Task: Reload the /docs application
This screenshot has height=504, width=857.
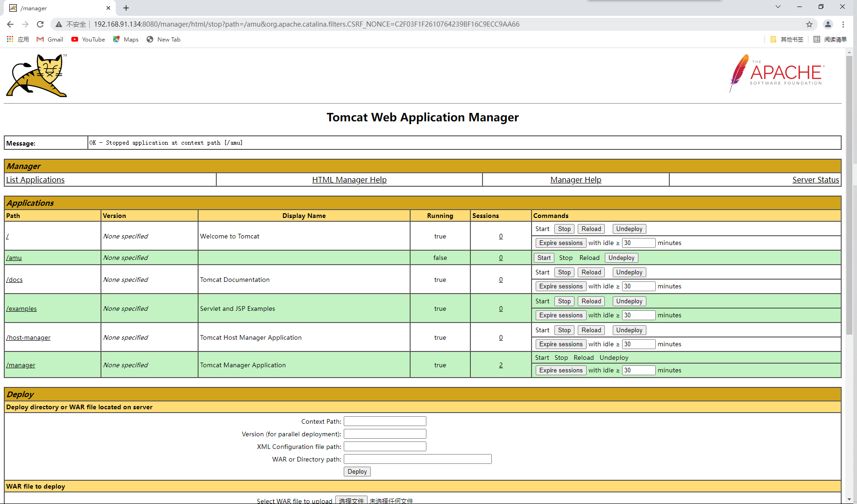Action: 591,272
